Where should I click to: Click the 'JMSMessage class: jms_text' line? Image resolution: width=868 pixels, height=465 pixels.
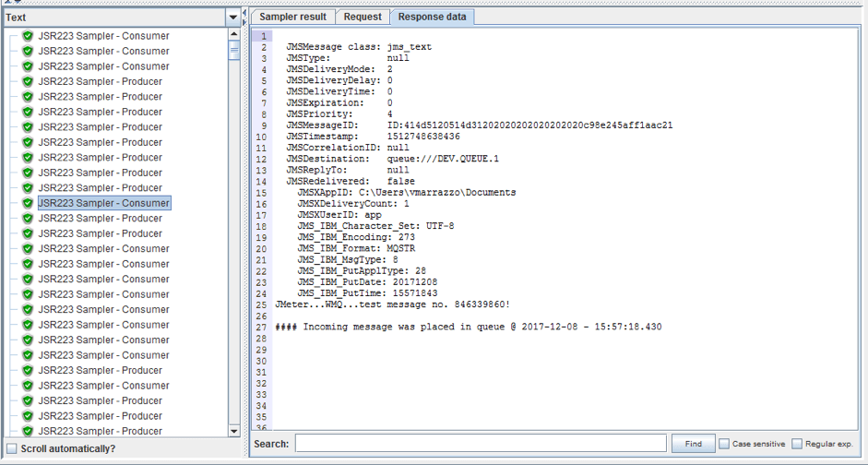359,47
